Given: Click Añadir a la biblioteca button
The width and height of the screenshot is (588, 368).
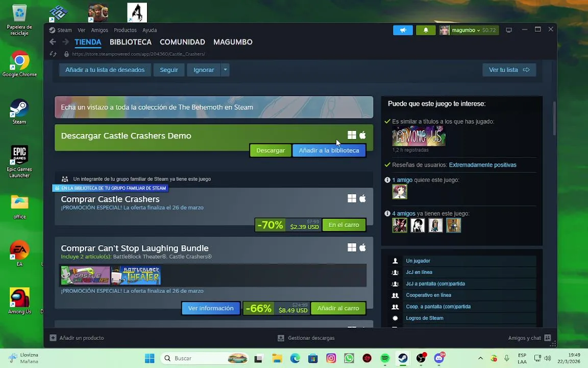Looking at the screenshot, I should click(329, 150).
